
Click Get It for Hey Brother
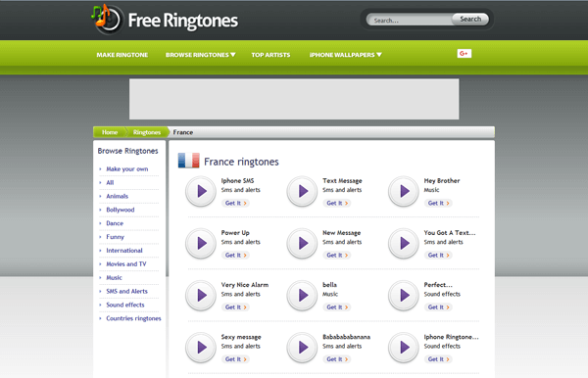pyautogui.click(x=438, y=203)
